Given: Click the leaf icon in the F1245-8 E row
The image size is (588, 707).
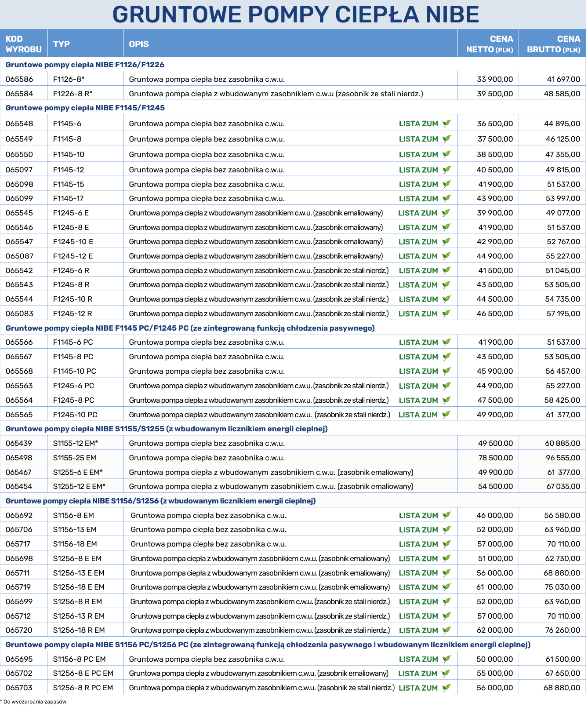Looking at the screenshot, I should point(446,227).
